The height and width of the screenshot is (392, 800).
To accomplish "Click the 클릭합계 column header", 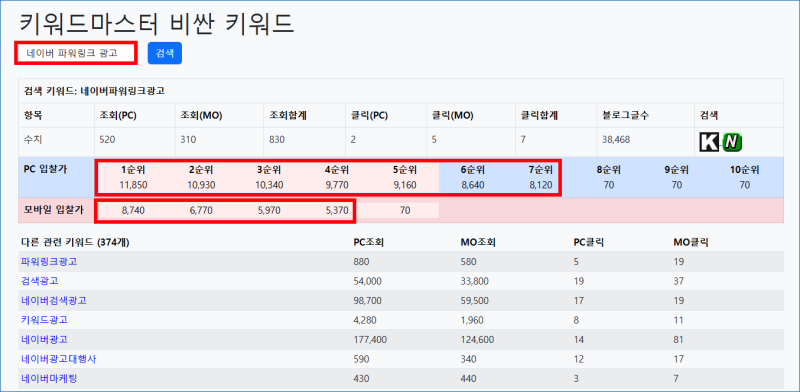I will pos(539,116).
